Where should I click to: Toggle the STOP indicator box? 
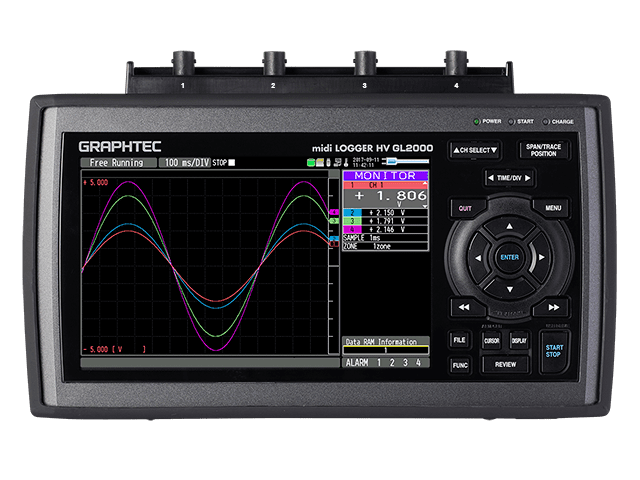(232, 161)
